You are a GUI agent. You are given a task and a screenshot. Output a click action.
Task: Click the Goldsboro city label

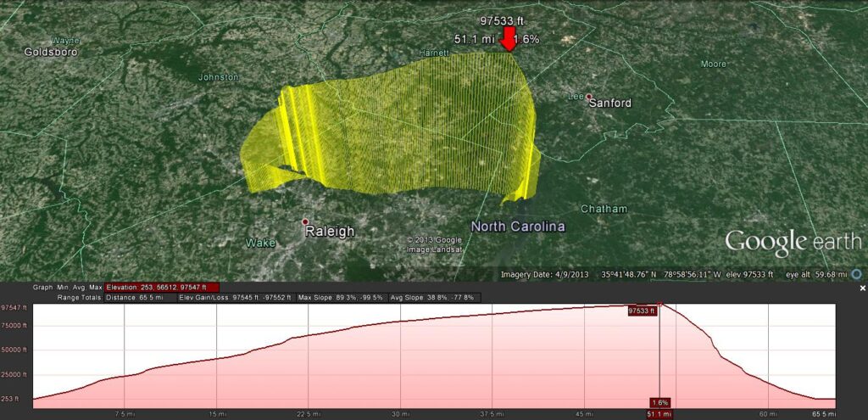click(x=51, y=52)
